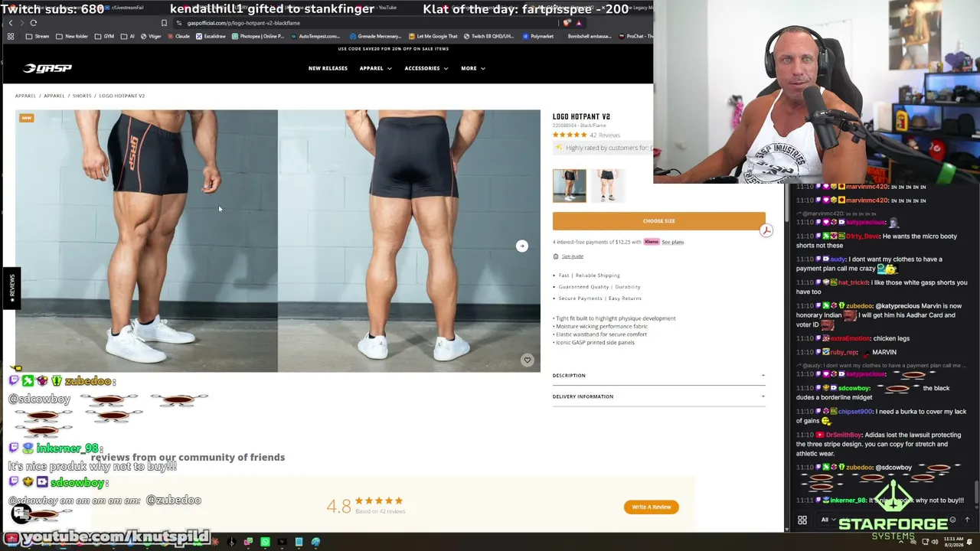Open the green WhatsApp taskbar icon
This screenshot has height=551, width=980.
[x=265, y=542]
